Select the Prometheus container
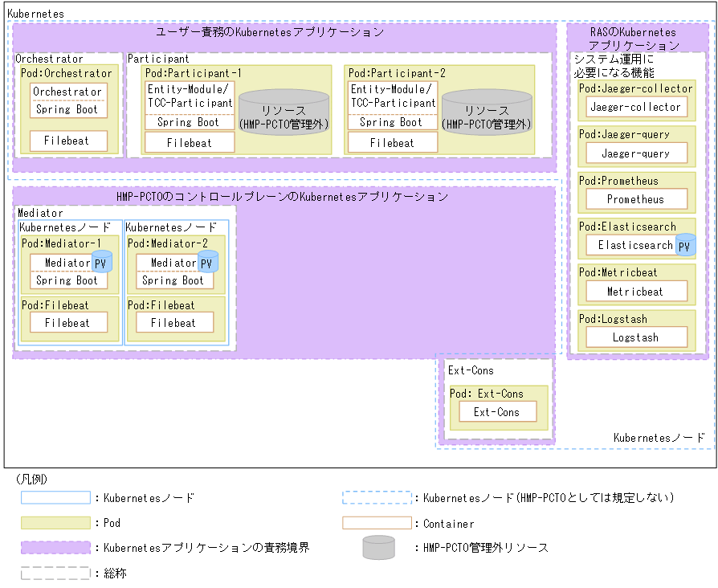Image resolution: width=718 pixels, height=588 pixels. (635, 198)
